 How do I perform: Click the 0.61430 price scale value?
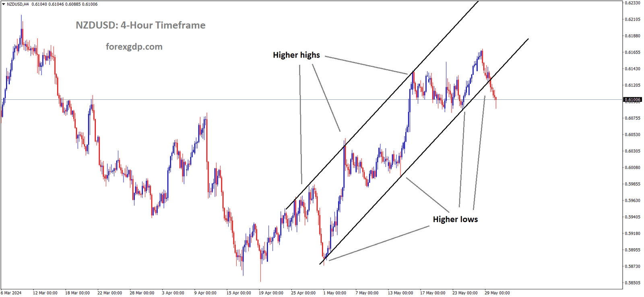632,69
